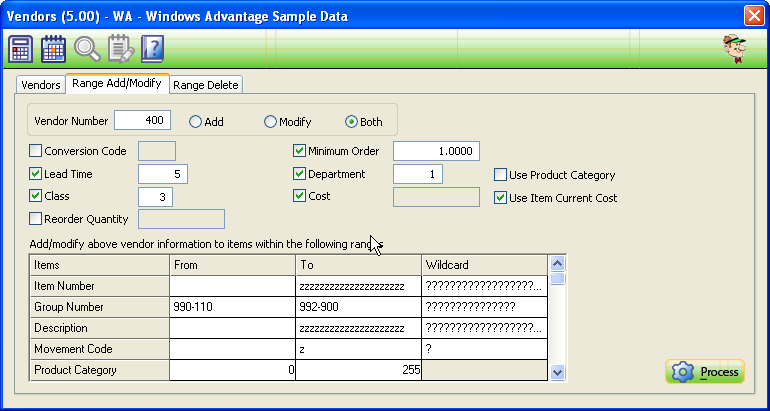Click the Movement Code Wildcard cell ?
Viewport: 770px width, 411px height.
coord(485,349)
